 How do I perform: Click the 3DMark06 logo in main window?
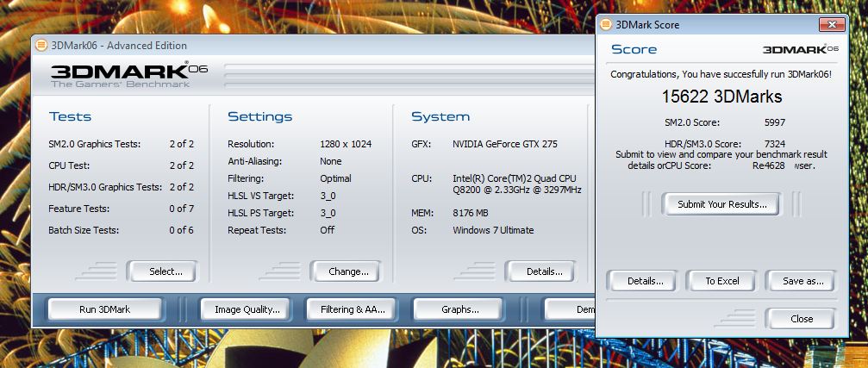[129, 75]
